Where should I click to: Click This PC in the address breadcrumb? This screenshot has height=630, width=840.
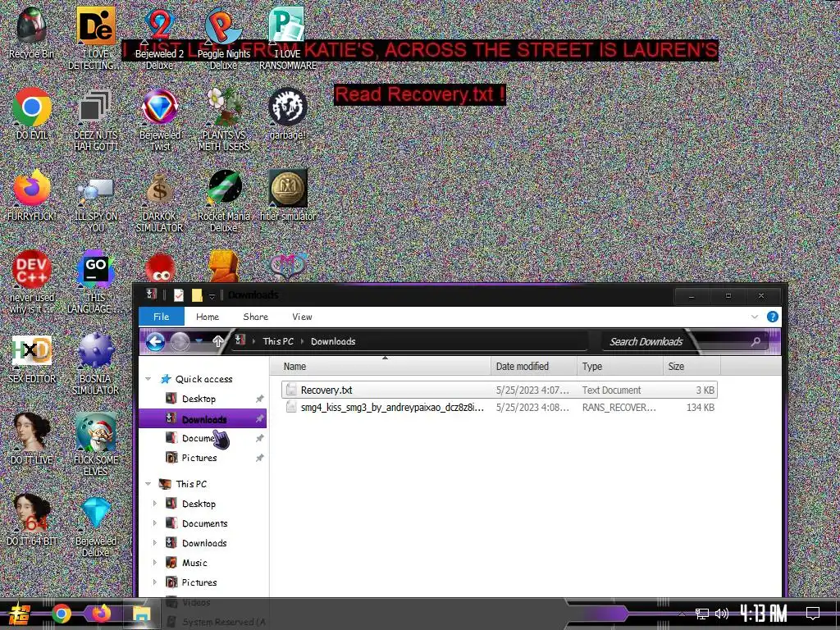[278, 341]
